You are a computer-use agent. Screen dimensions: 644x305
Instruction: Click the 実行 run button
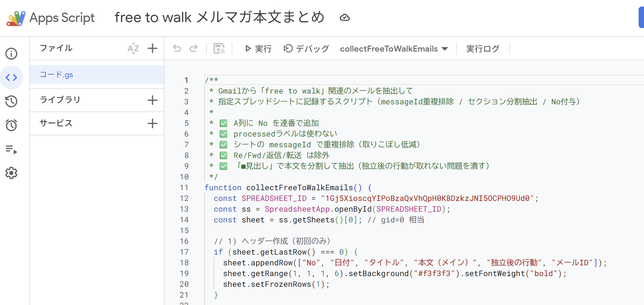coord(258,49)
